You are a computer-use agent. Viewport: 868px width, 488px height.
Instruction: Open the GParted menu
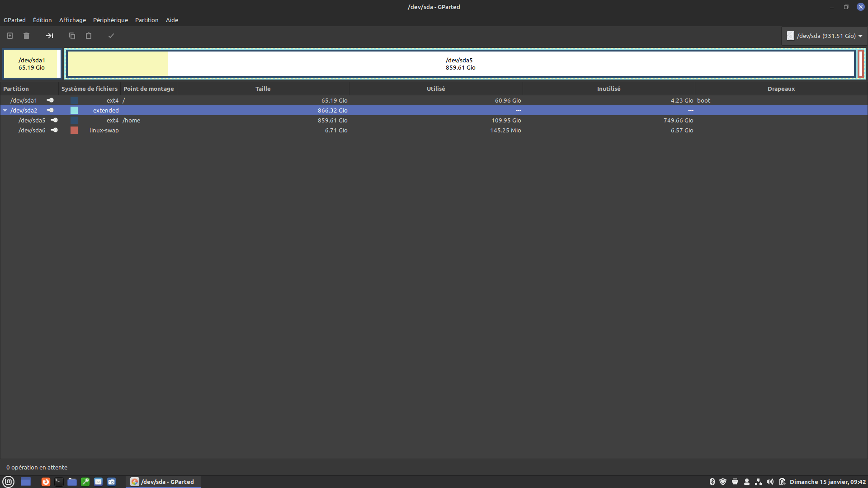[14, 20]
